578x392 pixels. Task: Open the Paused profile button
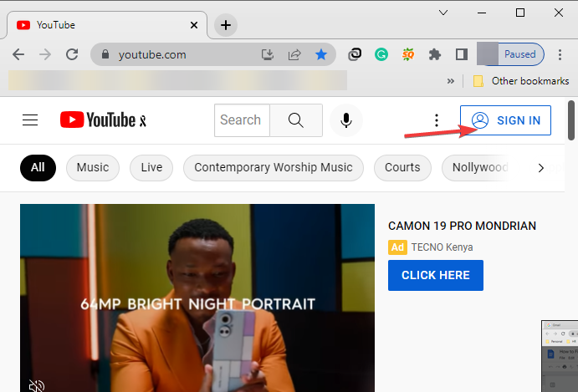(x=510, y=54)
